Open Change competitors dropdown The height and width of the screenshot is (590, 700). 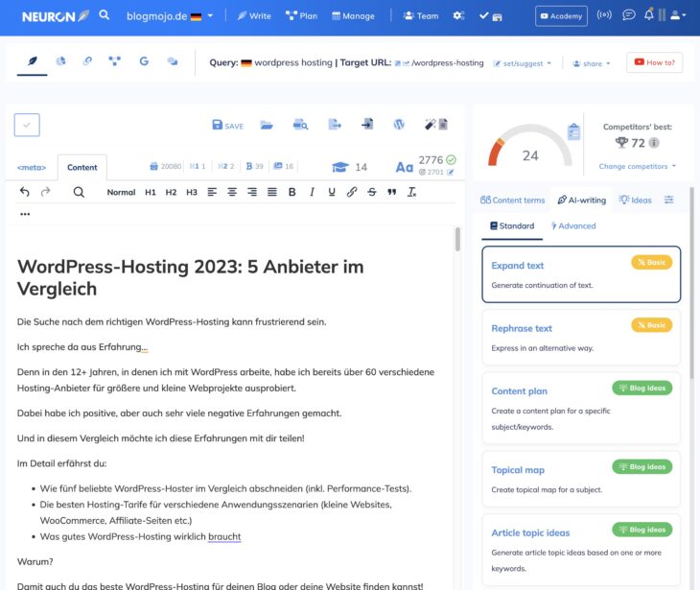[x=638, y=166]
